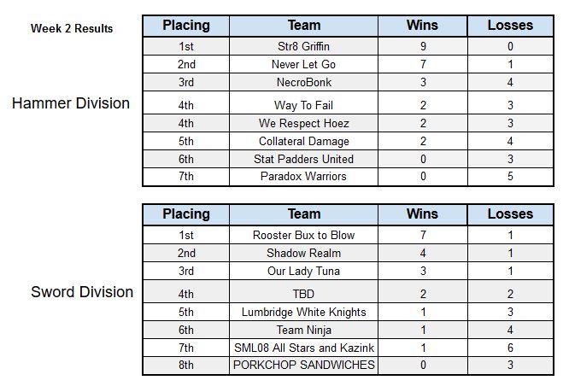
Task: Click the Rooster Bux to Blow cell
Action: pos(304,235)
